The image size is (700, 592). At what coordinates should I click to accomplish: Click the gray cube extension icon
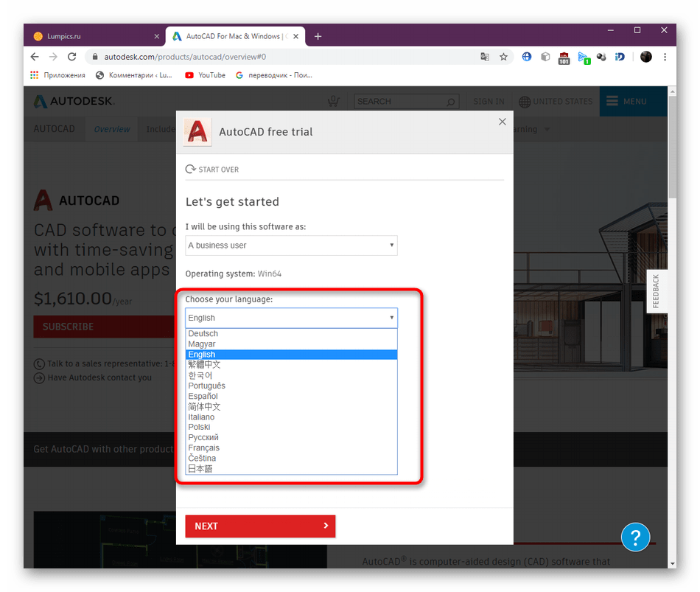click(545, 57)
